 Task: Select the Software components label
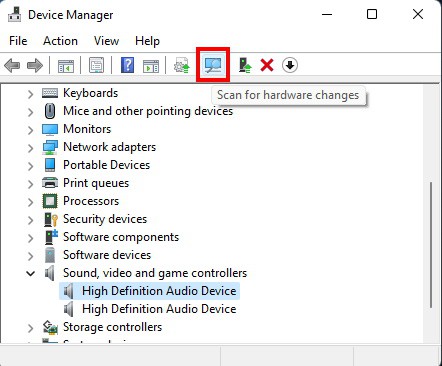click(121, 237)
